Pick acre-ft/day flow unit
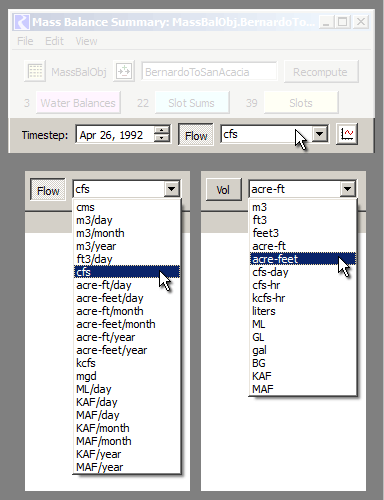Image resolution: width=384 pixels, height=500 pixels. click(x=127, y=285)
